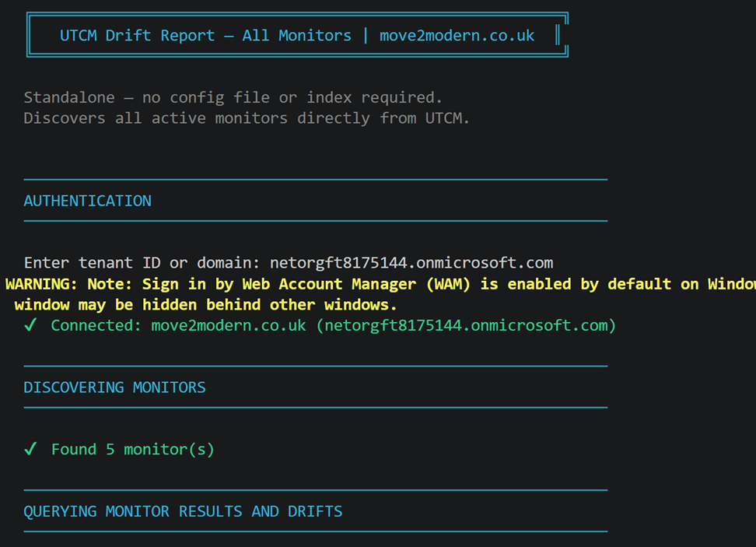This screenshot has width=756, height=547.
Task: Click the onmicrosoft.com domain in parentheses
Action: (x=466, y=325)
